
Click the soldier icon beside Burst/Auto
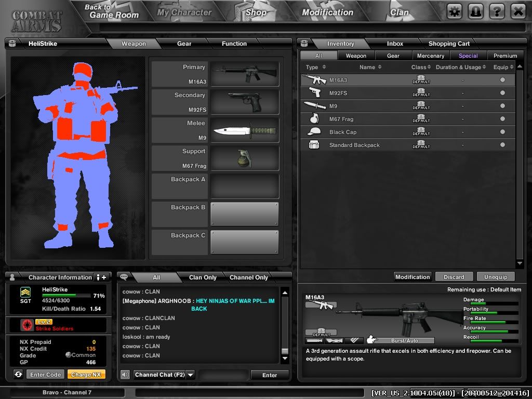click(372, 339)
